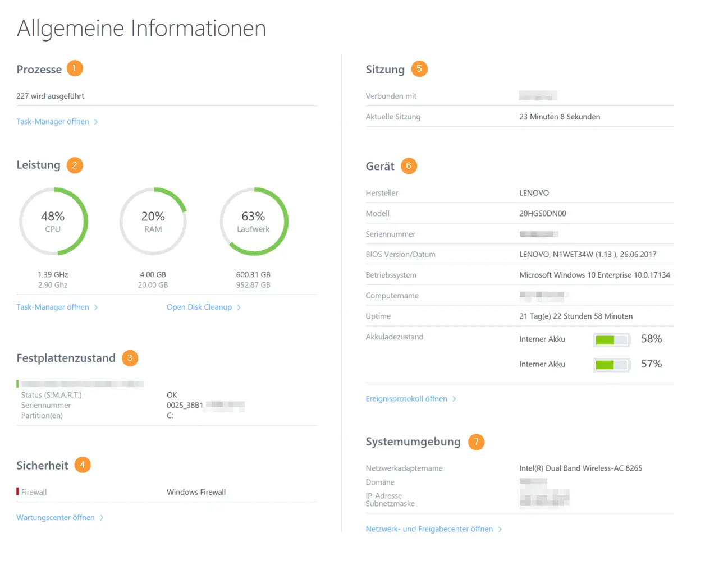Click the "Modell" label
This screenshot has height=561, width=728.
tap(378, 214)
